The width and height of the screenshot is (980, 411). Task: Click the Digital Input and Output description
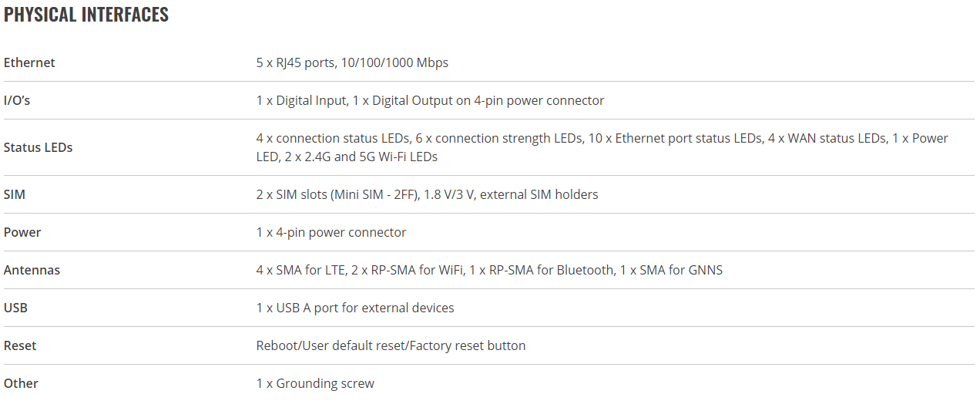430,100
